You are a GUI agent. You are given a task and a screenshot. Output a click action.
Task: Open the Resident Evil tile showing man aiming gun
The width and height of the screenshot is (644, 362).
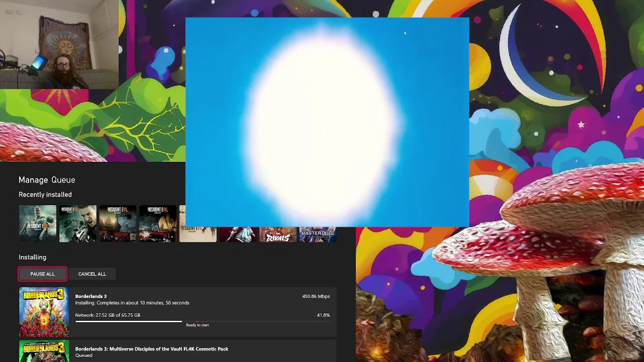click(77, 224)
